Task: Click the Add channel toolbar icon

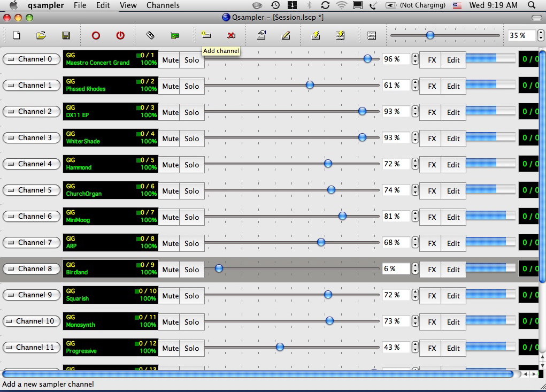Action: pos(206,35)
